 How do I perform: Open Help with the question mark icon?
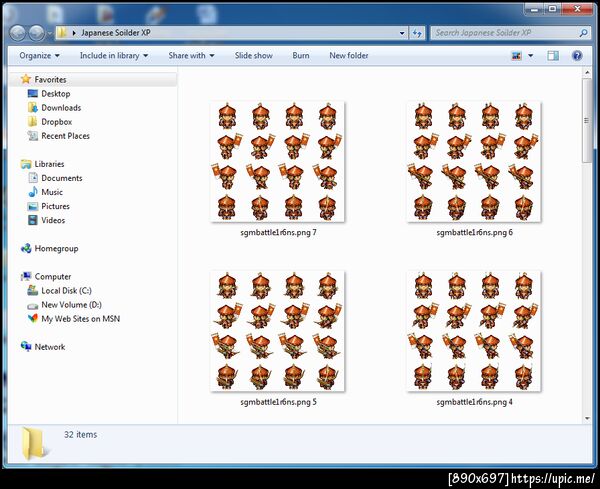tap(577, 56)
